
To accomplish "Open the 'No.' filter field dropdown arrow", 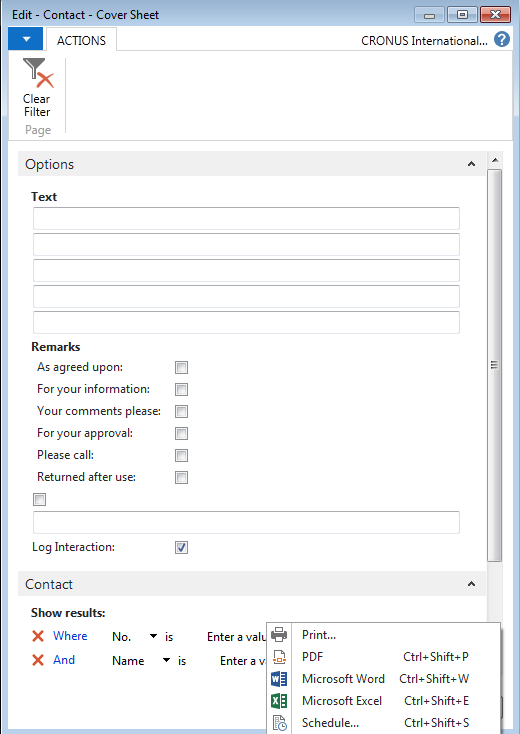I will 153,636.
